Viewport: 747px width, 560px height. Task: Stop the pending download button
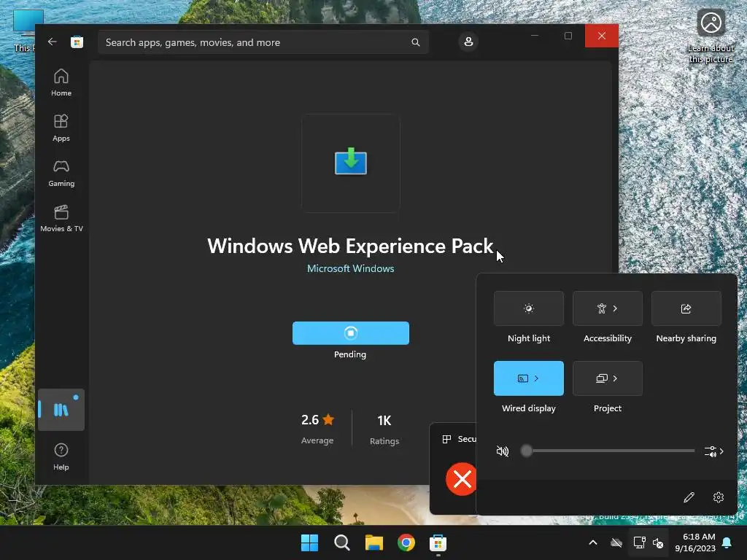tap(351, 332)
